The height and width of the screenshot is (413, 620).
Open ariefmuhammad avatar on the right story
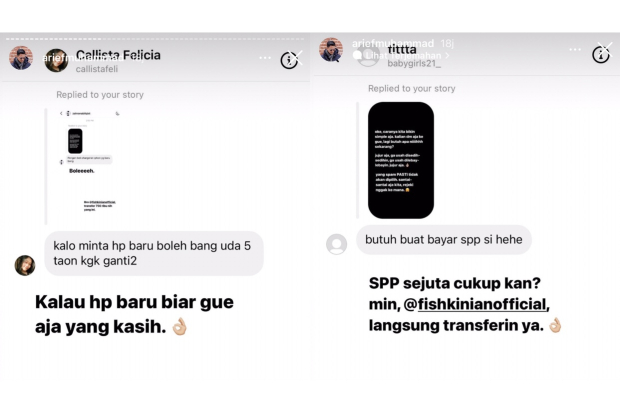coord(331,49)
